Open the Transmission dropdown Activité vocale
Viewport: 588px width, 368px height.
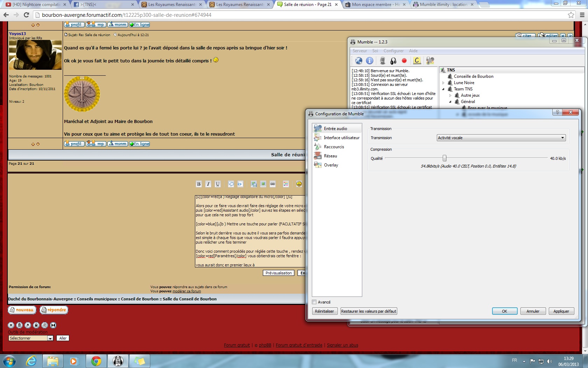(x=501, y=138)
